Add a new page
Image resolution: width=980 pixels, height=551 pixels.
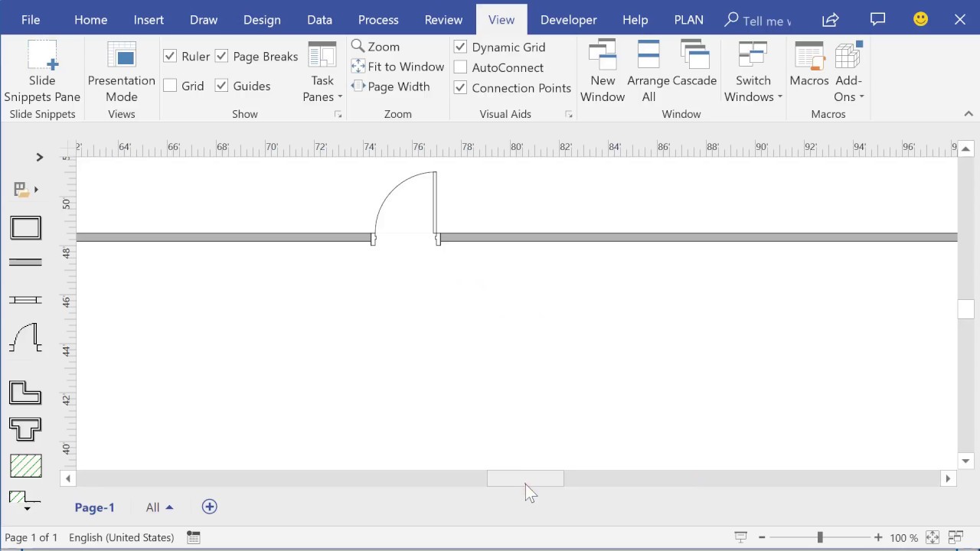coord(210,507)
